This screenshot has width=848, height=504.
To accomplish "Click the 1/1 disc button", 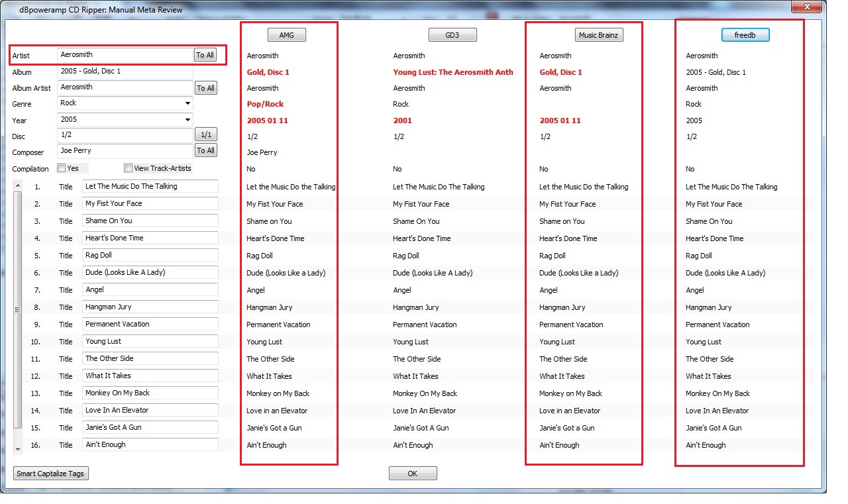I will click(205, 135).
